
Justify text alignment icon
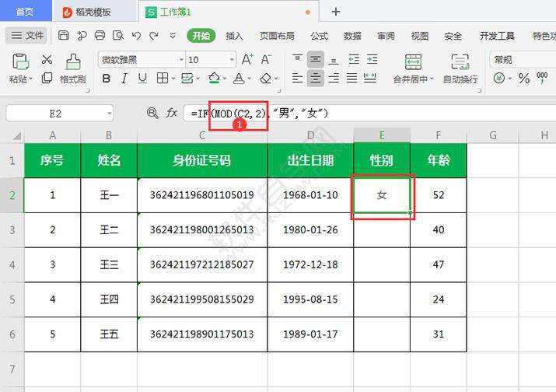[351, 78]
